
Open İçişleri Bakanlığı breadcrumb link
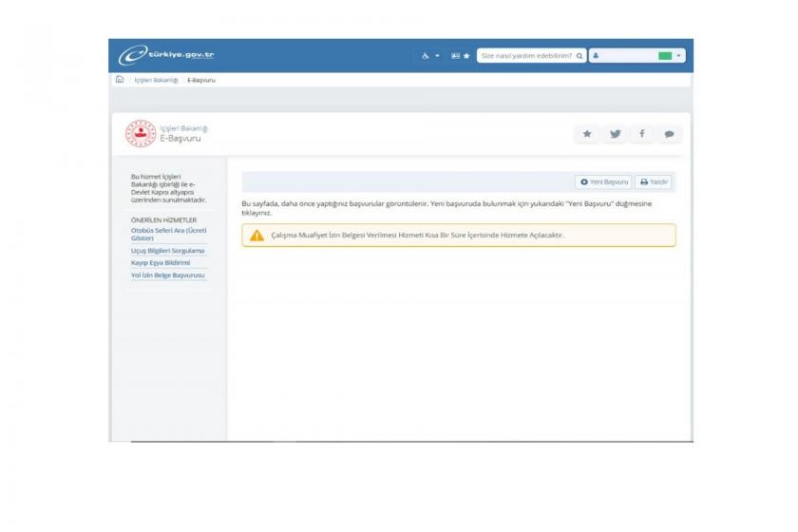156,81
